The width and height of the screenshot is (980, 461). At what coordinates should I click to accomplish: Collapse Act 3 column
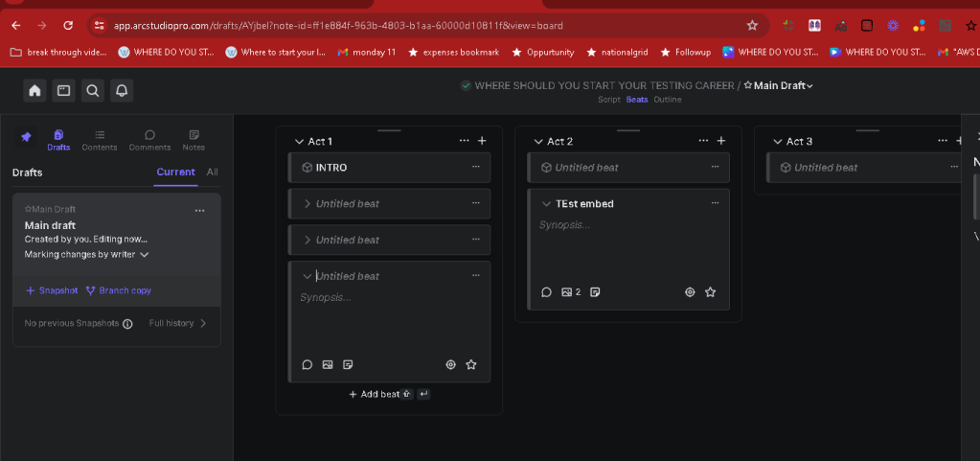point(778,141)
